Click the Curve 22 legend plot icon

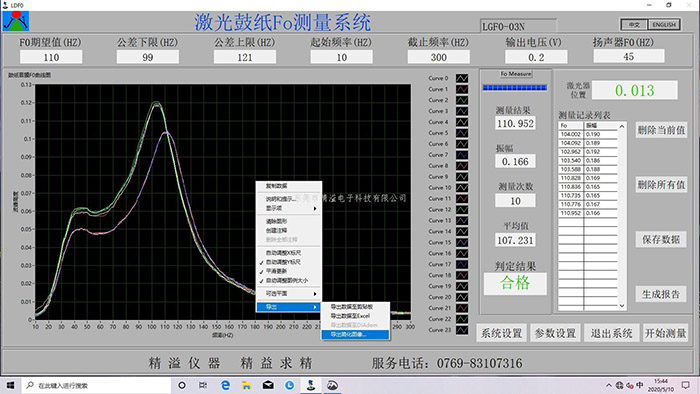(x=462, y=319)
